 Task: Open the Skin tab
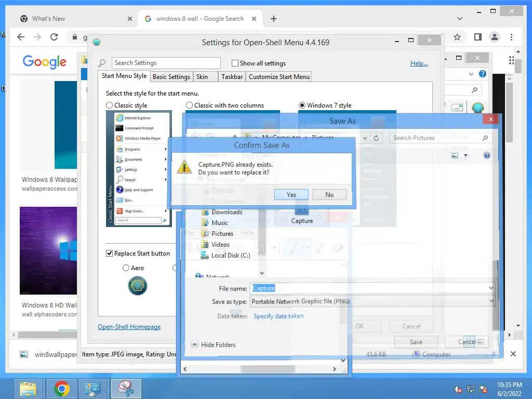tap(206, 77)
